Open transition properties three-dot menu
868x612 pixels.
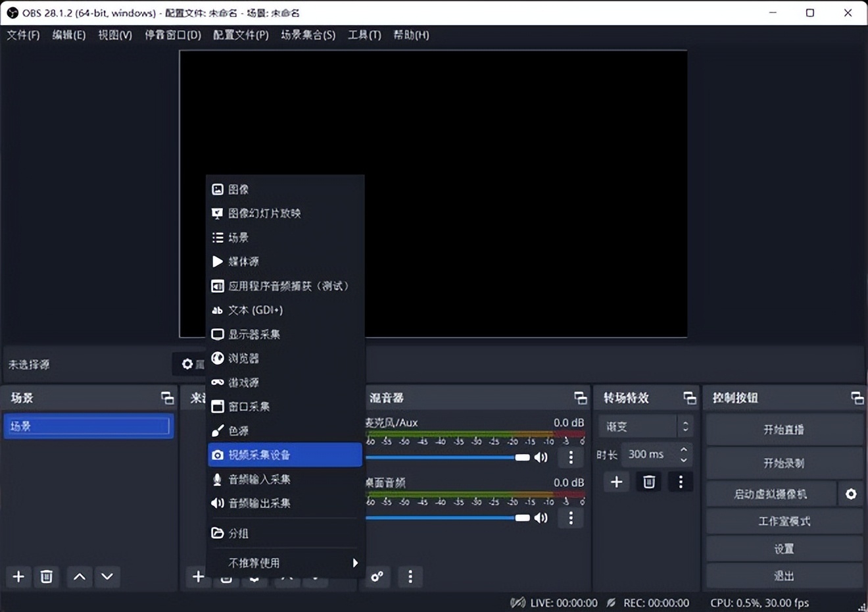[681, 482]
